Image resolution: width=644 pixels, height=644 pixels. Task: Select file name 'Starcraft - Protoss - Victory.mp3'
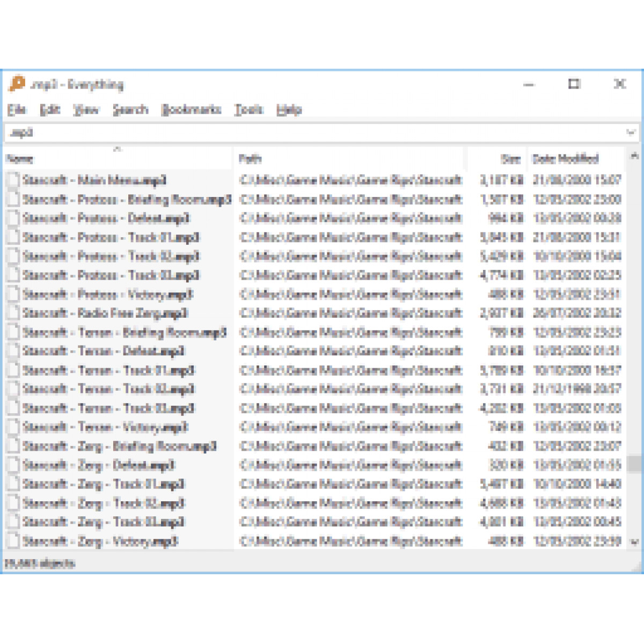(x=108, y=294)
